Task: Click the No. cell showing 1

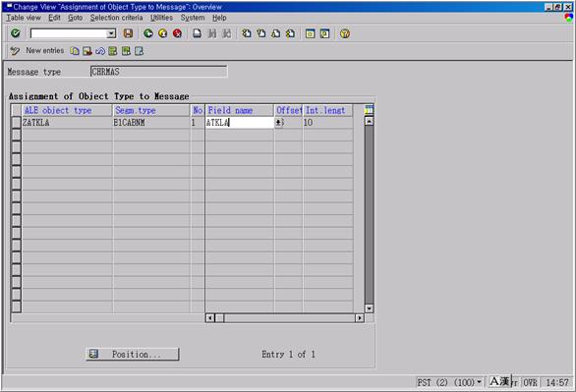Action: 198,123
